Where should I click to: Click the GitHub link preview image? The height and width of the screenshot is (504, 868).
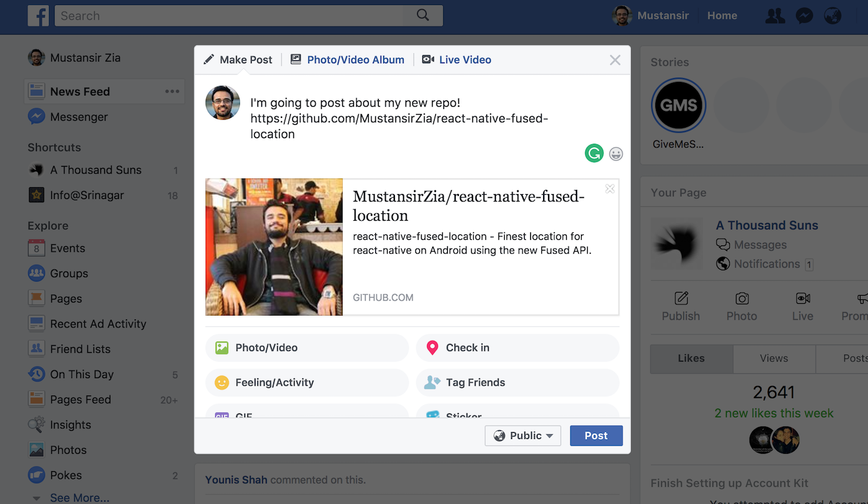tap(274, 247)
